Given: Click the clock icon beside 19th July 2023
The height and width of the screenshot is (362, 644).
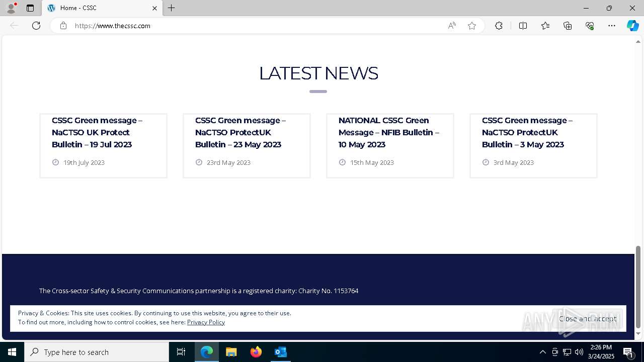Looking at the screenshot, I should [x=55, y=162].
